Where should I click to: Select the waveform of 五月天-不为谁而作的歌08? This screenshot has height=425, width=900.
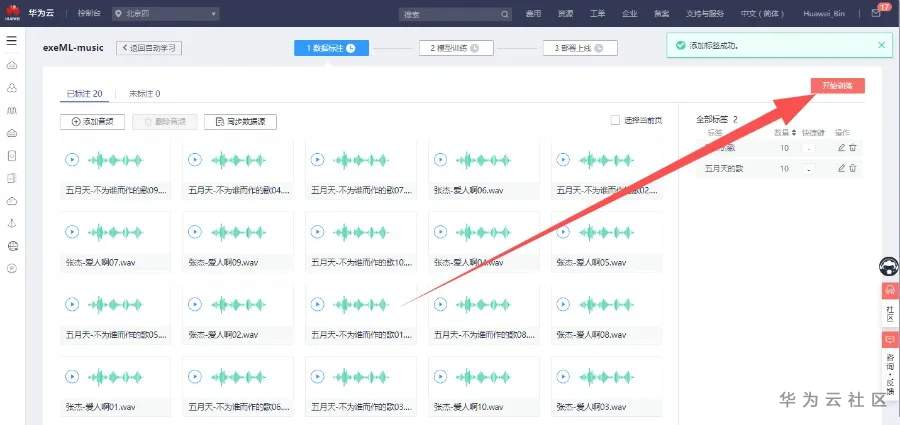tap(483, 305)
